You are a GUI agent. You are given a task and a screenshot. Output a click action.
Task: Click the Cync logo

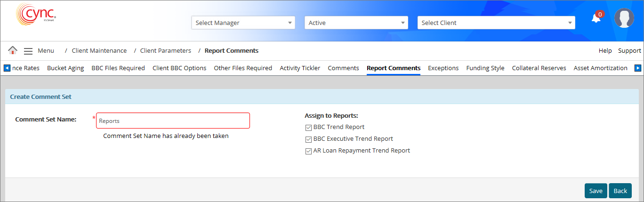click(36, 14)
